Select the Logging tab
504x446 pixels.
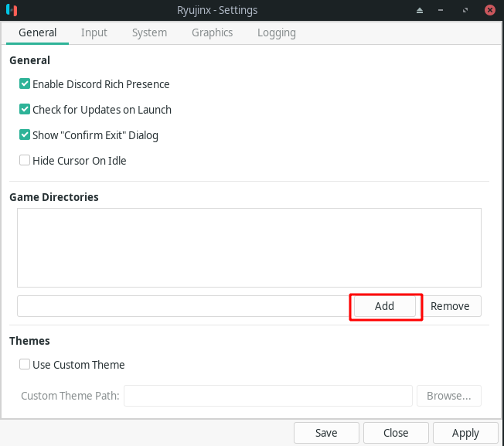pyautogui.click(x=277, y=32)
